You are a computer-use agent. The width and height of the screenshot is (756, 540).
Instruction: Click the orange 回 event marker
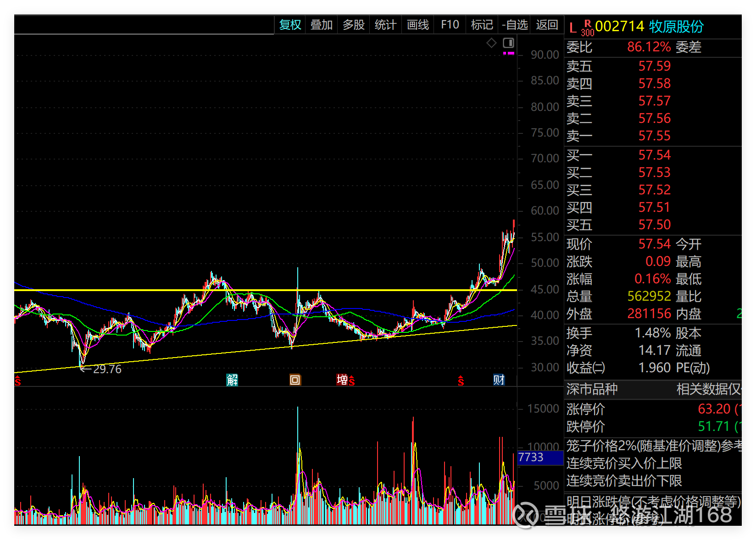click(295, 380)
